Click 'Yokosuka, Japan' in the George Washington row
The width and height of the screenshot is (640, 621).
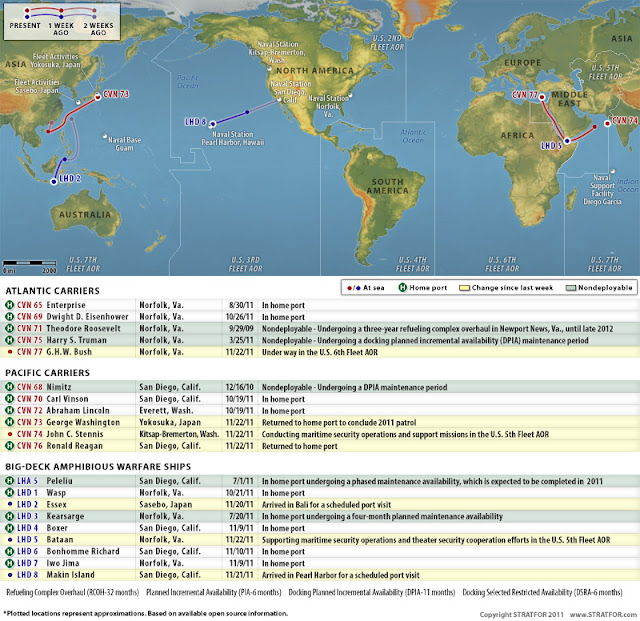tap(170, 422)
